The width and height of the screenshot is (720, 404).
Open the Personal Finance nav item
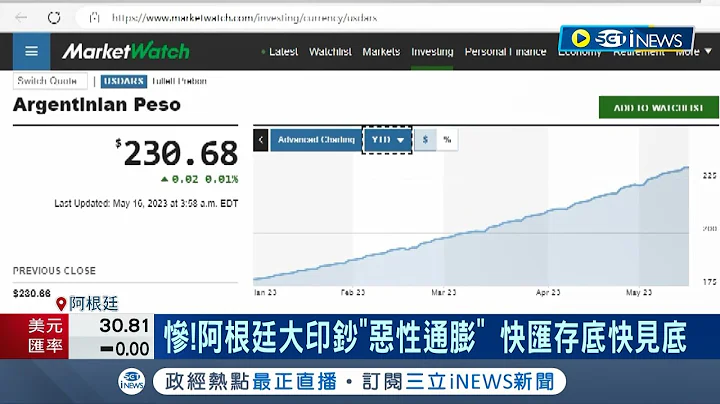[x=506, y=51]
